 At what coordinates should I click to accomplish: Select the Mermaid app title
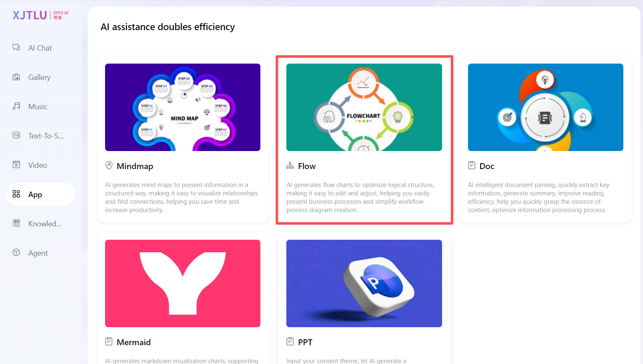(x=134, y=342)
